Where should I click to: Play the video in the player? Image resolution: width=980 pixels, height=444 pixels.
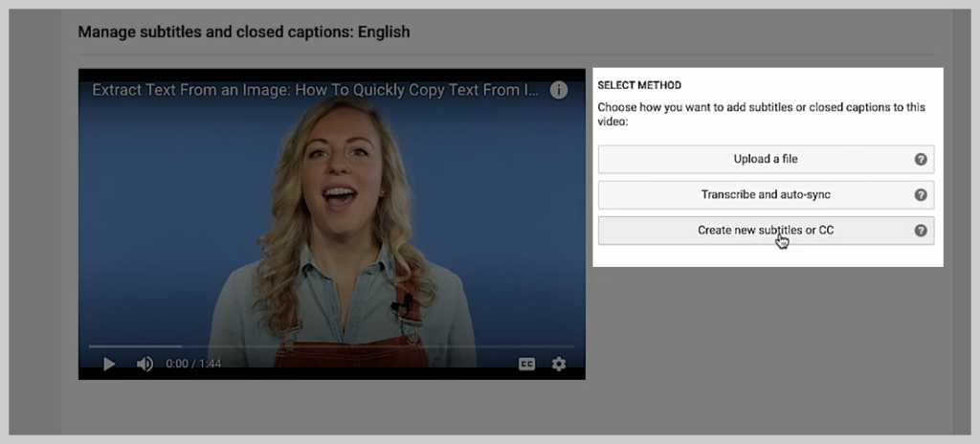[x=109, y=364]
